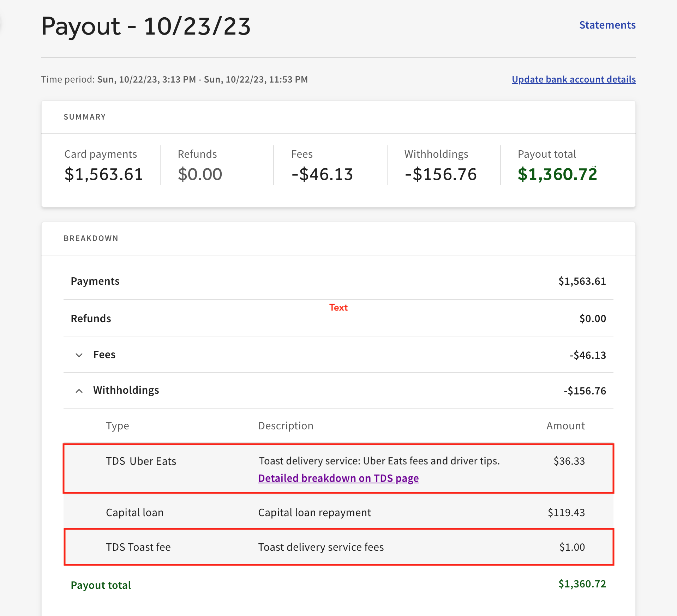Screen dimensions: 677x616
Task: Click the Payout - 10/23/23 page title
Action: pyautogui.click(x=146, y=26)
